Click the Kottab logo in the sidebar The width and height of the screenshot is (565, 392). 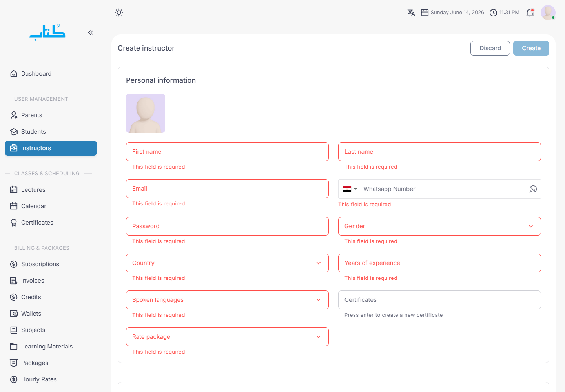click(x=47, y=32)
